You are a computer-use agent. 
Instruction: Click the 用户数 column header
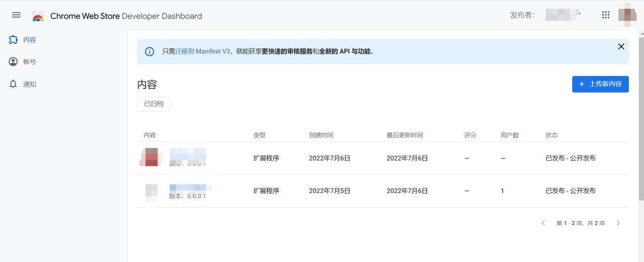(510, 135)
